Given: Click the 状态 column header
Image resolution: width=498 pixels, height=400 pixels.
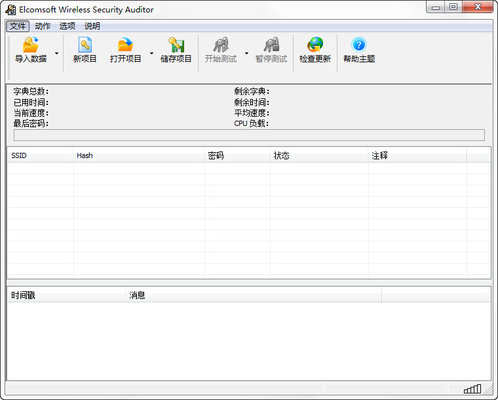Looking at the screenshot, I should (319, 156).
